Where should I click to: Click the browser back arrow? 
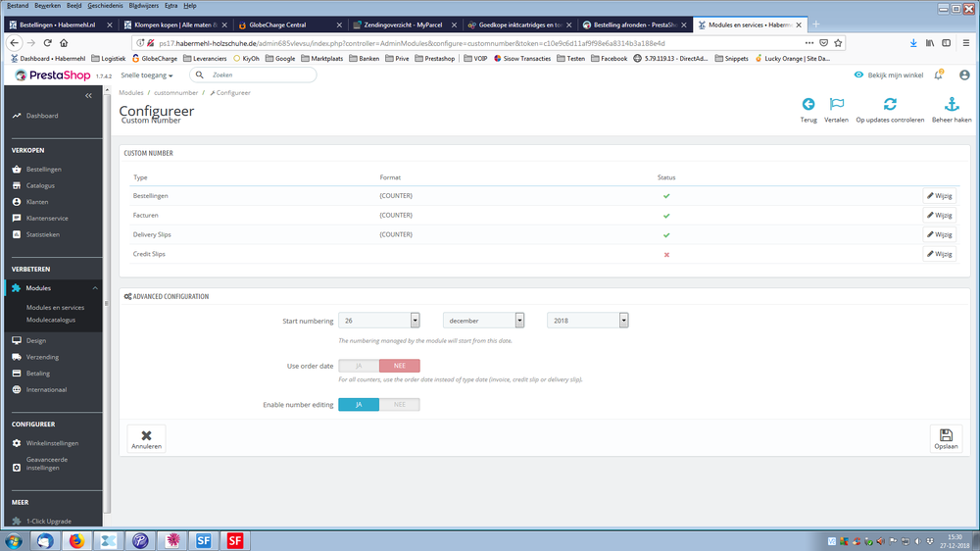(x=15, y=43)
